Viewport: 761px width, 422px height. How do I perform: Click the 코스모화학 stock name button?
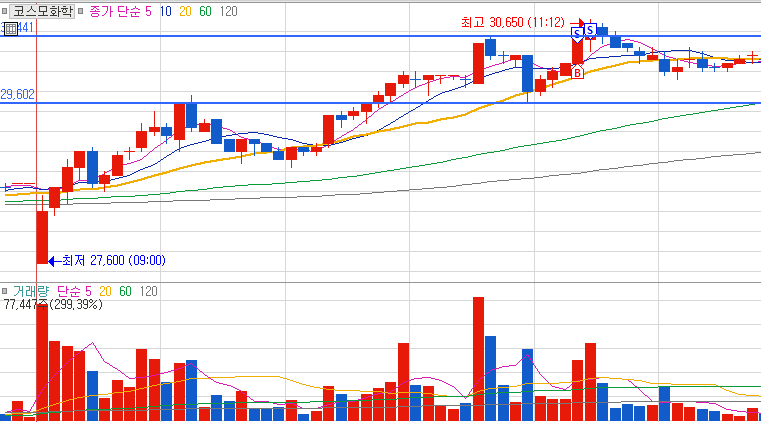click(x=42, y=11)
